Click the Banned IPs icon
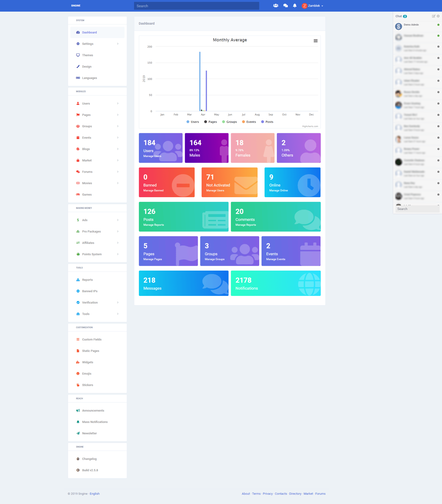Image resolution: width=442 pixels, height=504 pixels. click(78, 291)
